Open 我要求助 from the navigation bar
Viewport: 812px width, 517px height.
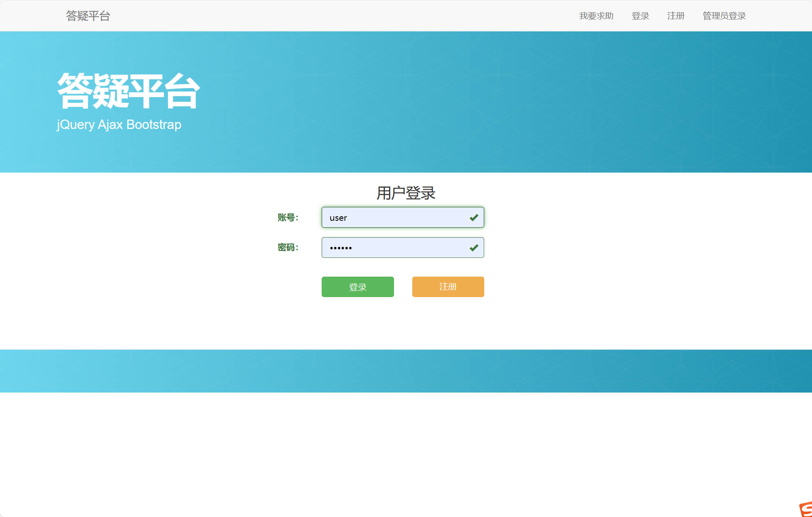(596, 16)
